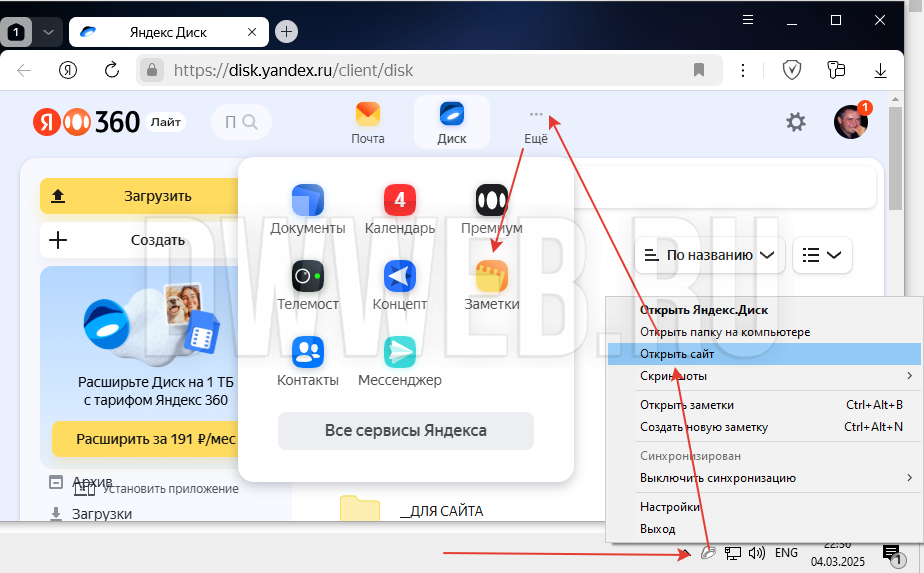Open browser hamburger menu in title bar
Image resolution: width=924 pixels, height=573 pixels.
pyautogui.click(x=748, y=20)
